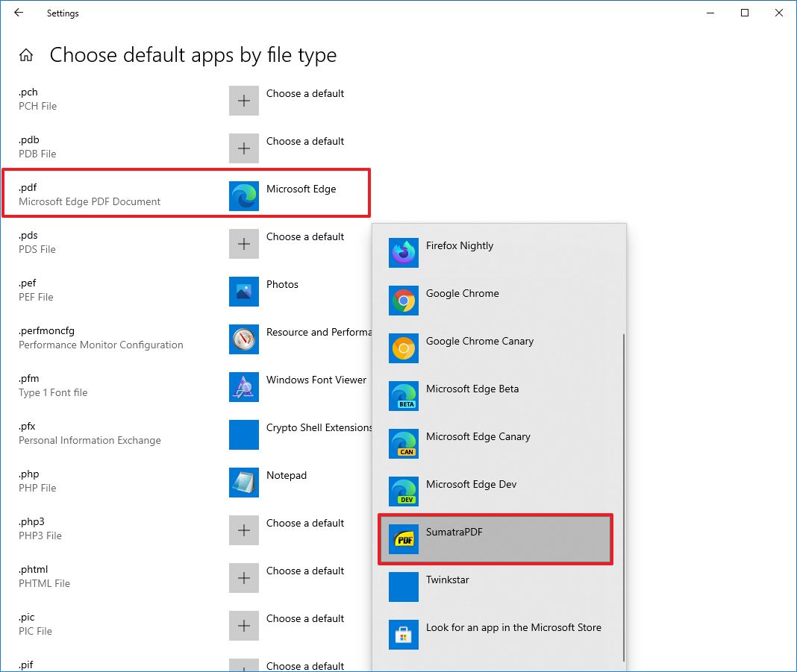
Task: Click the Microsoft Store icon
Action: (x=404, y=635)
